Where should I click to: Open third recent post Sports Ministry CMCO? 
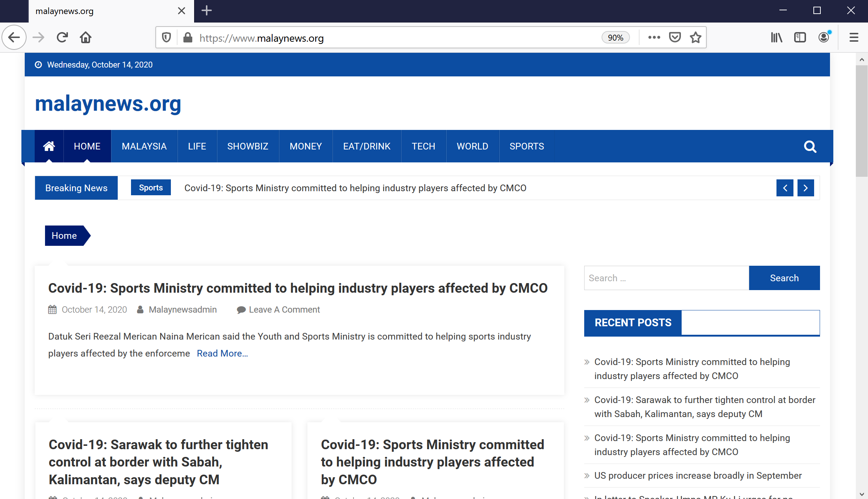pyautogui.click(x=692, y=445)
